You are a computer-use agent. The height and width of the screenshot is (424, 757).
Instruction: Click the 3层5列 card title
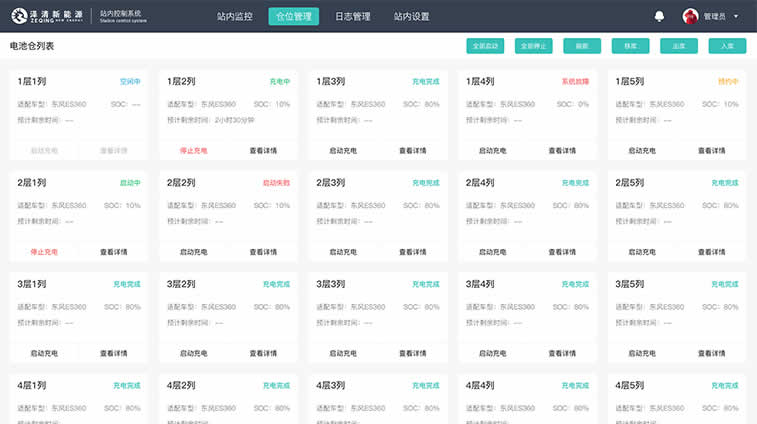pyautogui.click(x=630, y=284)
